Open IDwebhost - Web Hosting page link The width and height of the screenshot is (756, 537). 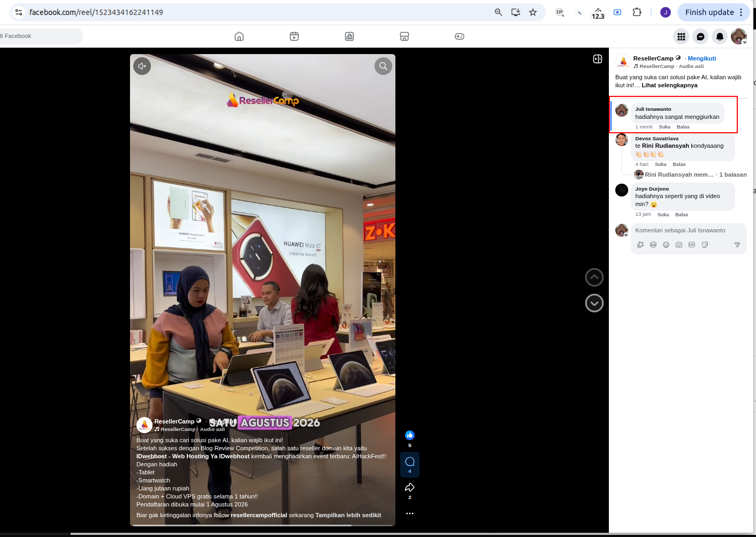[193, 456]
